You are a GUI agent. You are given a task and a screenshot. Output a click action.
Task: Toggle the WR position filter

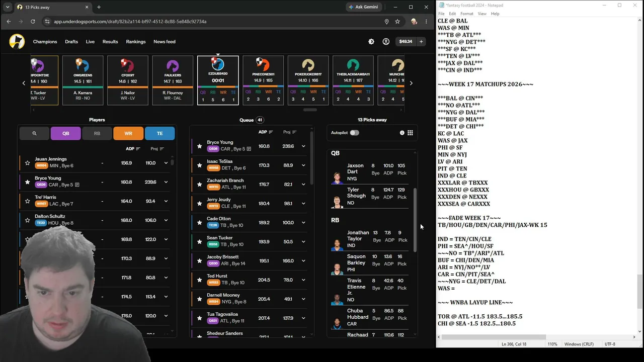click(x=128, y=133)
